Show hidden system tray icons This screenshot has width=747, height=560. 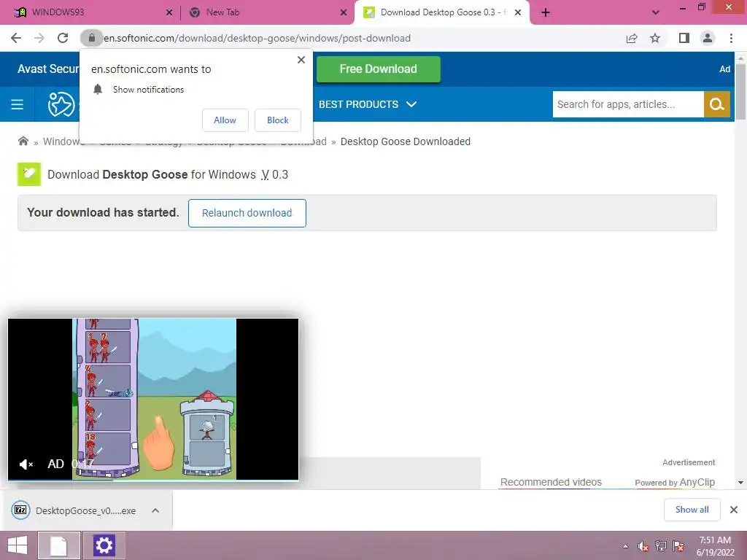pyautogui.click(x=625, y=546)
